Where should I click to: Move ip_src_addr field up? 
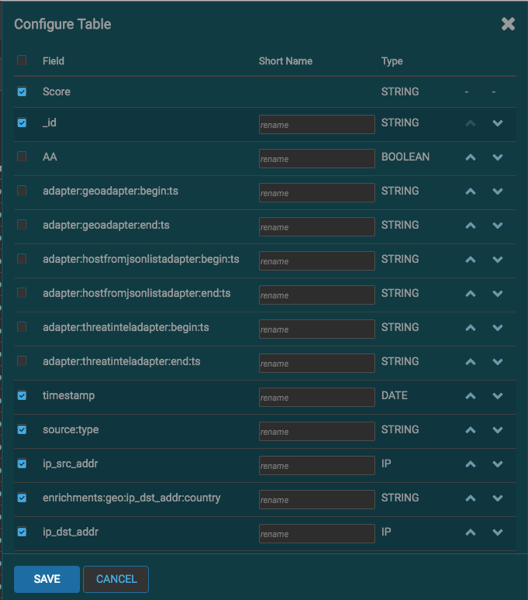point(471,464)
